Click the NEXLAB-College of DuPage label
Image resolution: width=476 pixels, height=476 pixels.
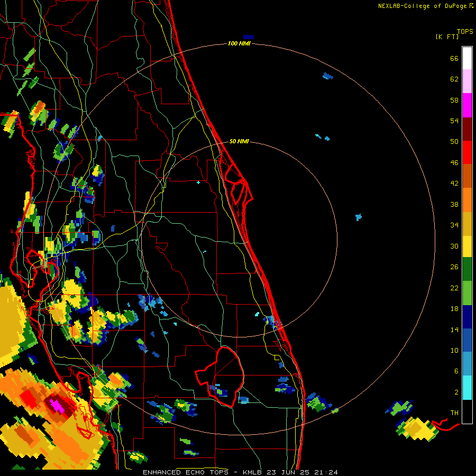pyautogui.click(x=422, y=6)
